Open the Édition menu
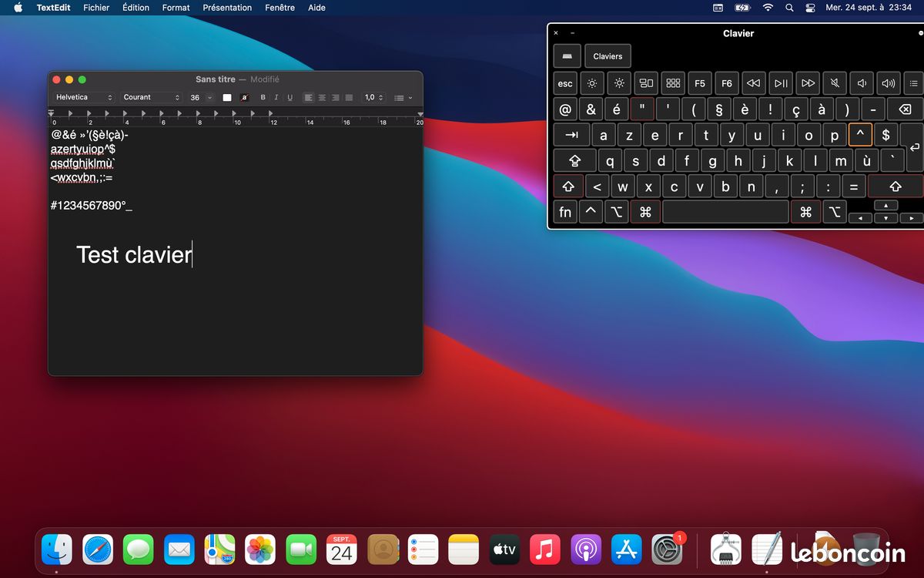Screen dimensions: 924x578 (136, 8)
